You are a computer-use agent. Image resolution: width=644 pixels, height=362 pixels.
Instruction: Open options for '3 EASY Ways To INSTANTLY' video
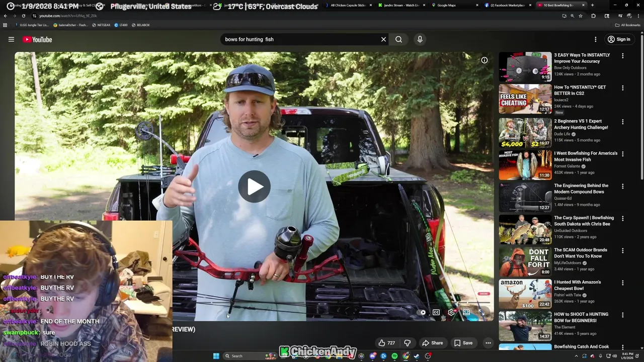pyautogui.click(x=622, y=56)
